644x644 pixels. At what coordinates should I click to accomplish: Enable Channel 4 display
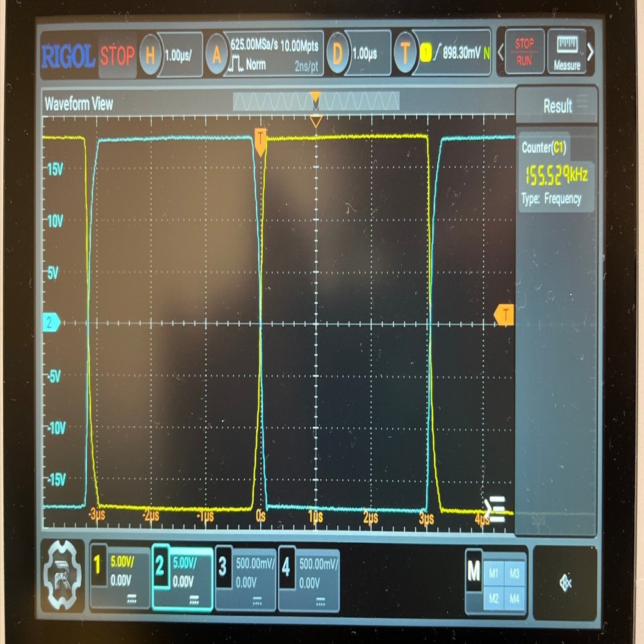point(308,575)
